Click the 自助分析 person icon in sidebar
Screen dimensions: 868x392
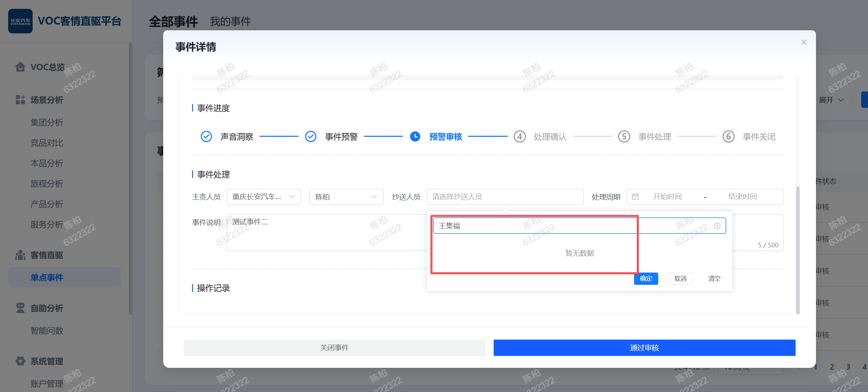[x=20, y=308]
